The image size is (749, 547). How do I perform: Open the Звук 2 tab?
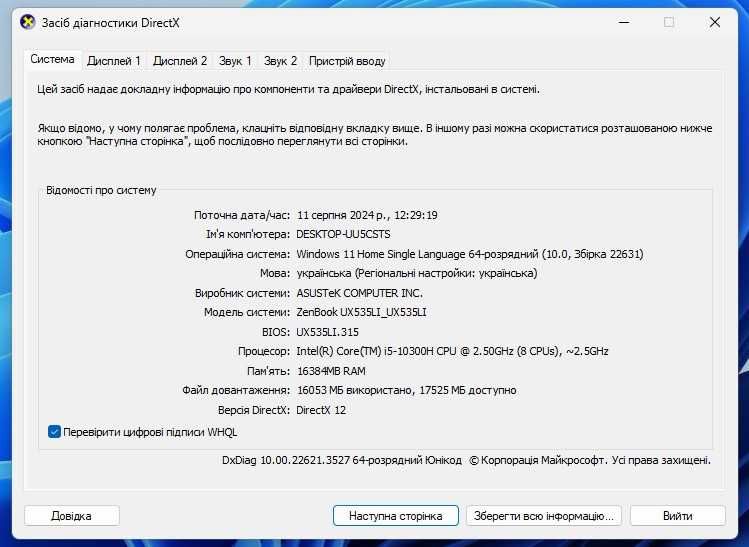point(280,61)
